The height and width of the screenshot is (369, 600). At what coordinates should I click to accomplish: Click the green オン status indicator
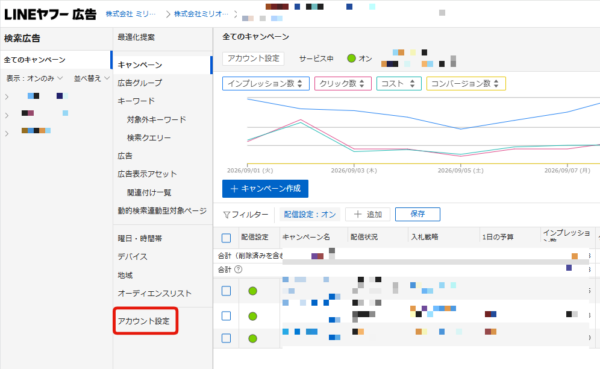351,58
